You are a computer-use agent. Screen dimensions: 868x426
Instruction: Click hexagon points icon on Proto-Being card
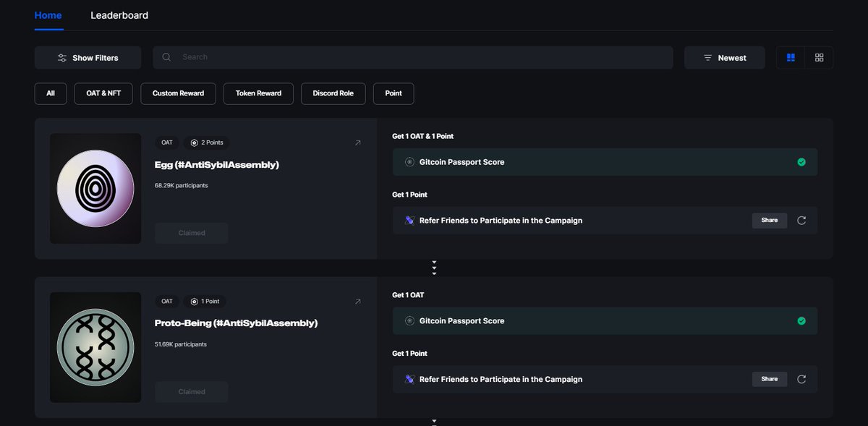[194, 301]
